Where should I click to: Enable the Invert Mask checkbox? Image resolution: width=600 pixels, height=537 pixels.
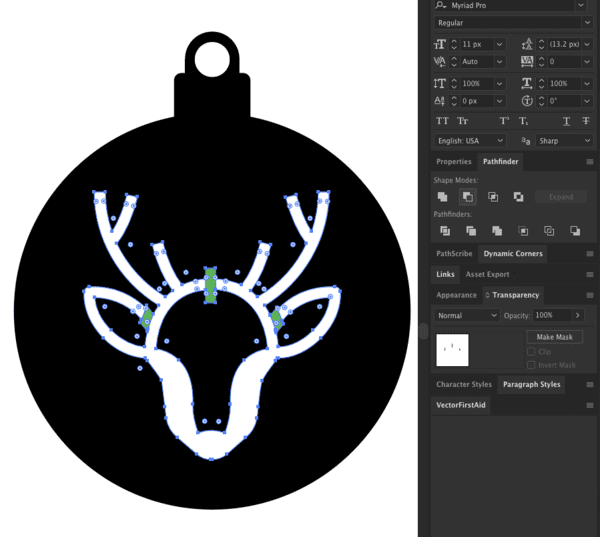(531, 365)
